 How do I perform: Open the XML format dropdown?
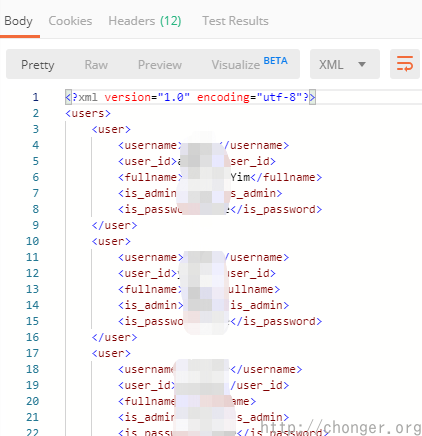[x=345, y=64]
